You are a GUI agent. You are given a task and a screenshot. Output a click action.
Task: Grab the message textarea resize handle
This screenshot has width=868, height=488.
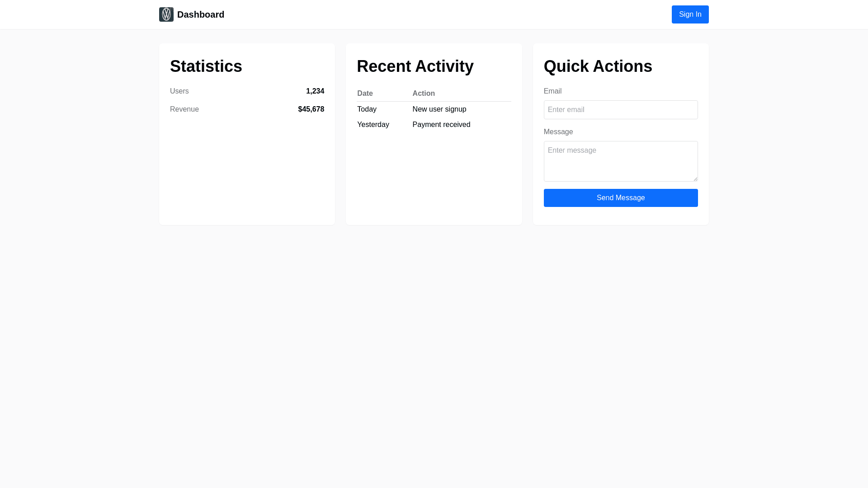point(695,178)
